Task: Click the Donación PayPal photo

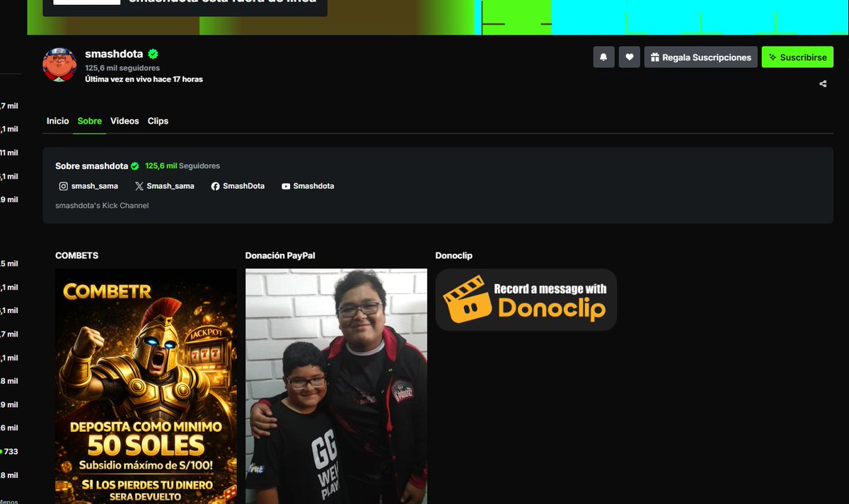Action: 336,386
